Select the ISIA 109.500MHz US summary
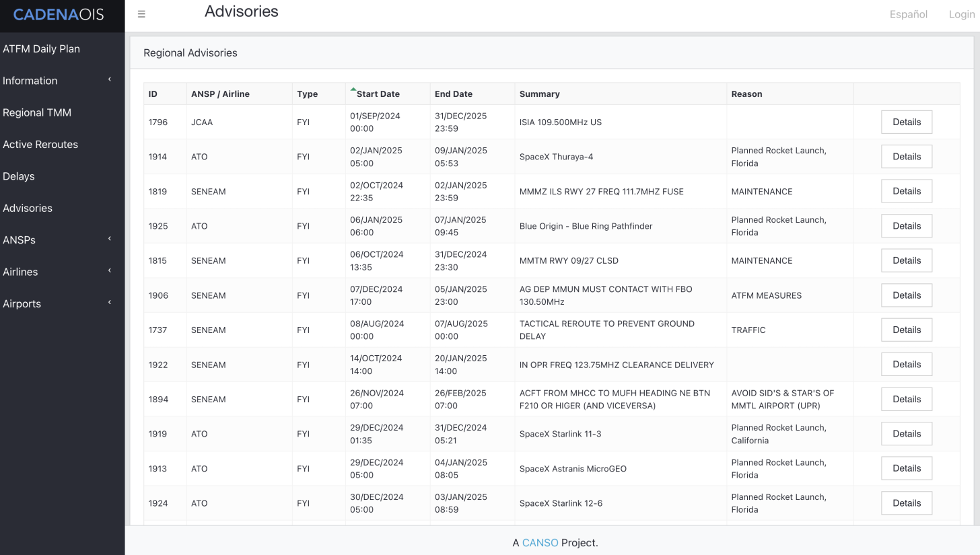The image size is (980, 555). point(561,122)
